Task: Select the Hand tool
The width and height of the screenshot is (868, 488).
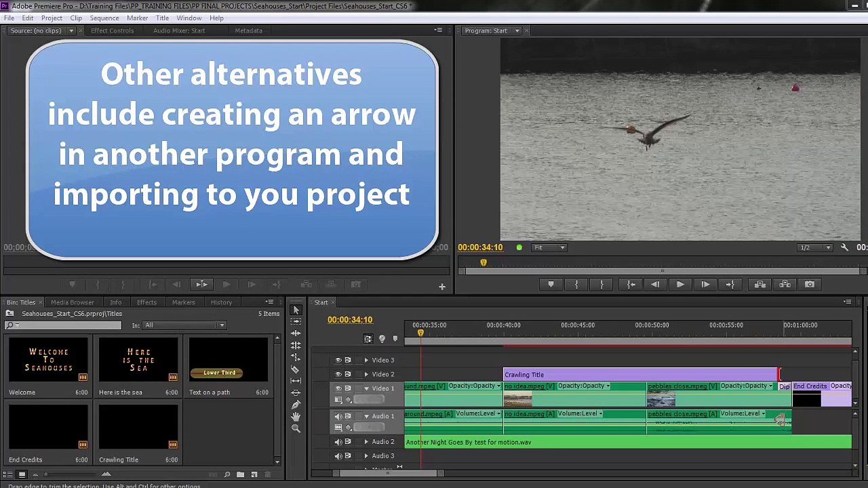Action: coord(296,417)
